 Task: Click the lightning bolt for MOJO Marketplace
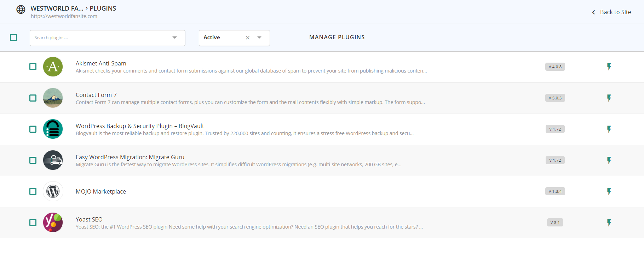point(609,191)
